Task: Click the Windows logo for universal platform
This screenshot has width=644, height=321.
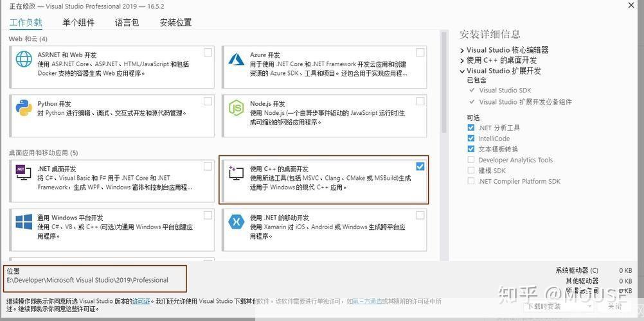Action: [x=24, y=221]
